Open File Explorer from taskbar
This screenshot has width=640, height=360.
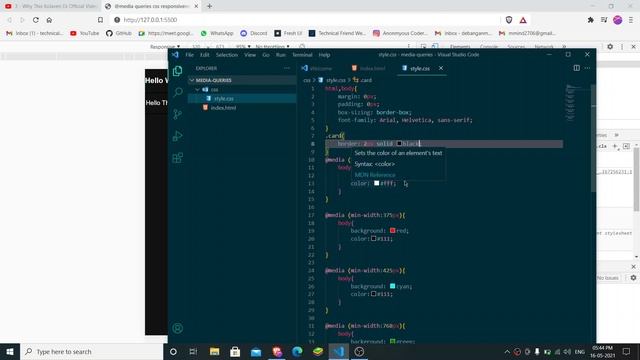point(214,351)
